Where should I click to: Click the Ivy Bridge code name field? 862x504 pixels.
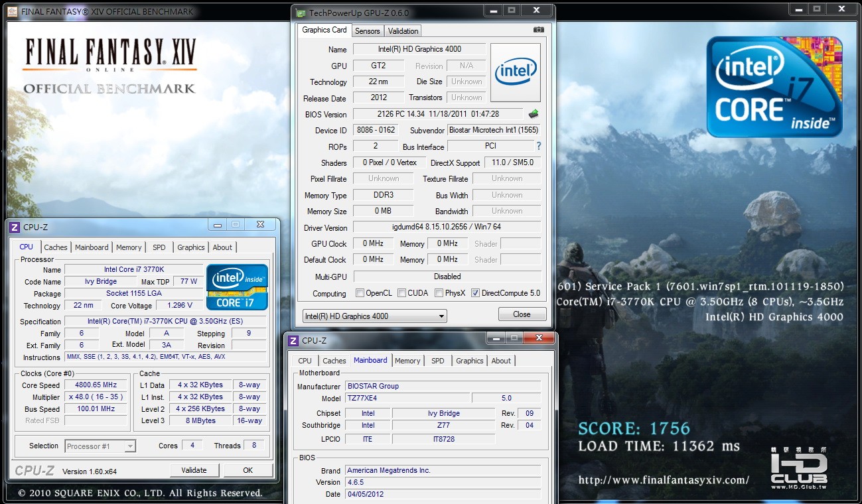[x=101, y=282]
